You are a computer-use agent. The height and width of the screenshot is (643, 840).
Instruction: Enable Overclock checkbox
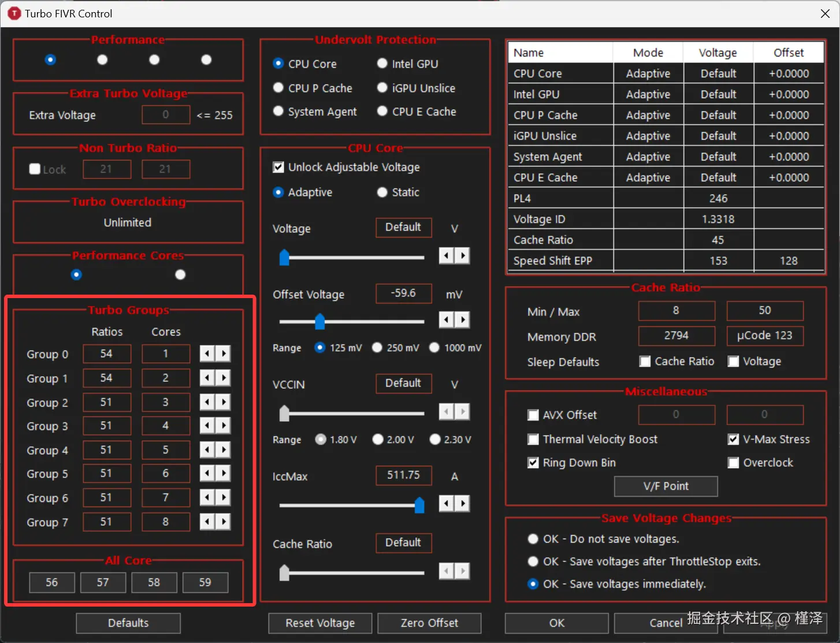pos(733,463)
